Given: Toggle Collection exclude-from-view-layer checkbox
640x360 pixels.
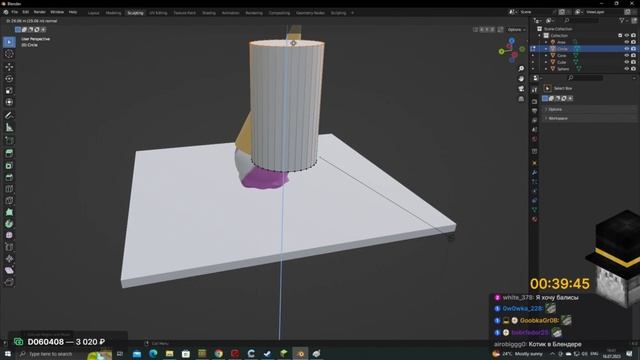Looking at the screenshot, I should coord(620,36).
